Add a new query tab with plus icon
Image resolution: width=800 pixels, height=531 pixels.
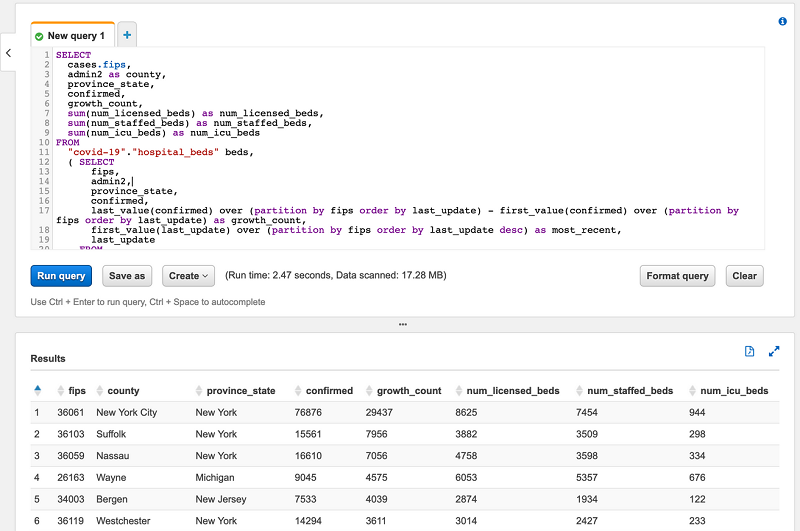click(x=127, y=35)
